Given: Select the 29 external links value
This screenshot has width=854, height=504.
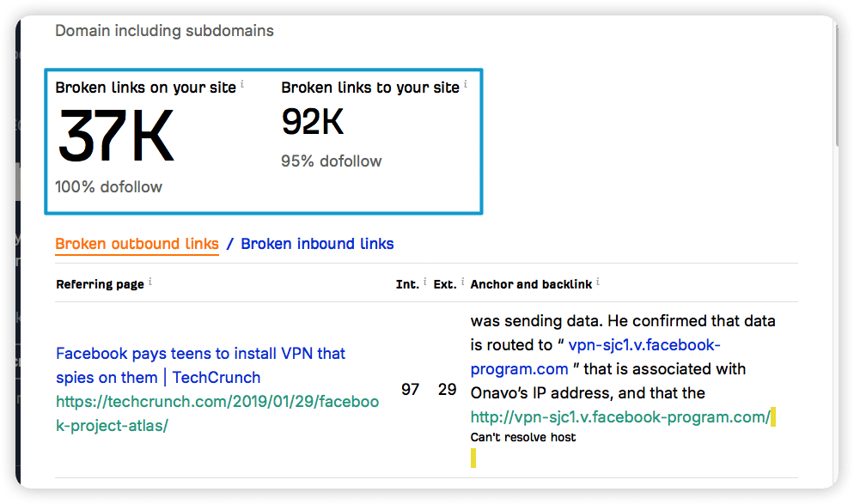Looking at the screenshot, I should (447, 389).
